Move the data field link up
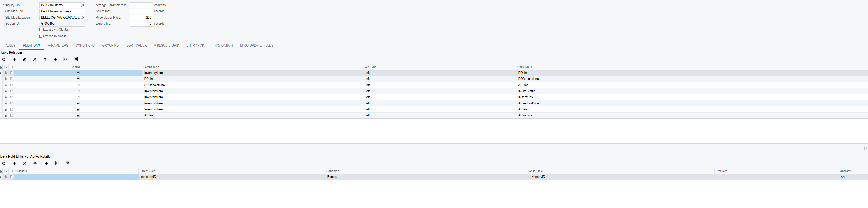This screenshot has height=208, width=868. point(35,164)
